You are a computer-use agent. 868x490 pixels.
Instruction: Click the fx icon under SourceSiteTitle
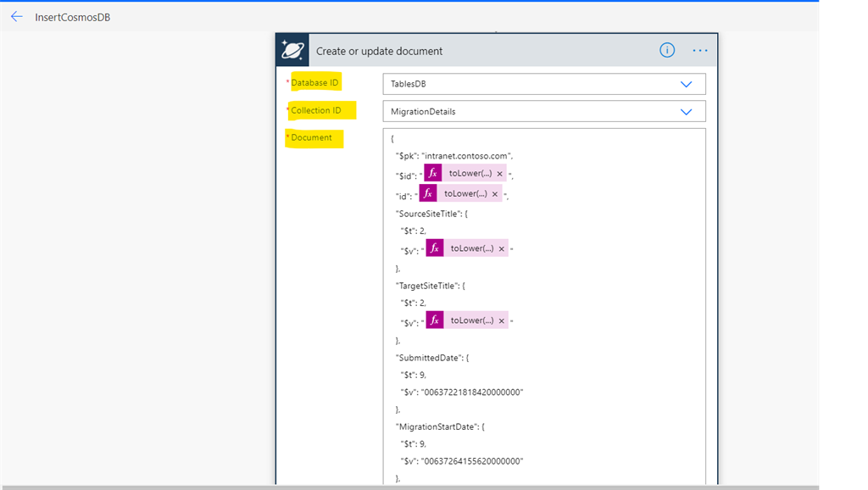click(x=435, y=248)
